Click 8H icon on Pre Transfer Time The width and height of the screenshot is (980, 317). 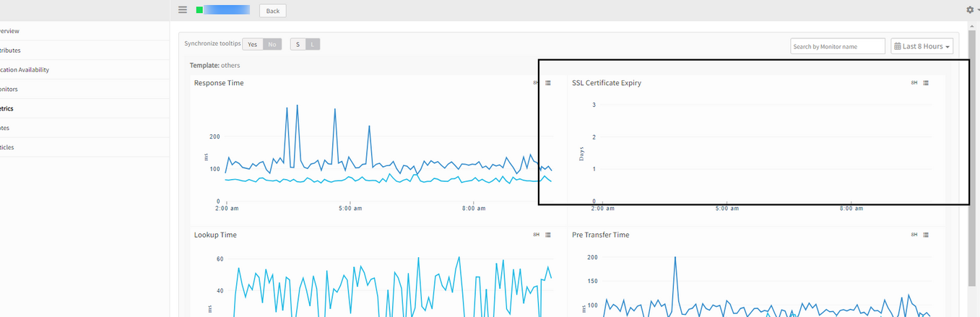pos(914,235)
